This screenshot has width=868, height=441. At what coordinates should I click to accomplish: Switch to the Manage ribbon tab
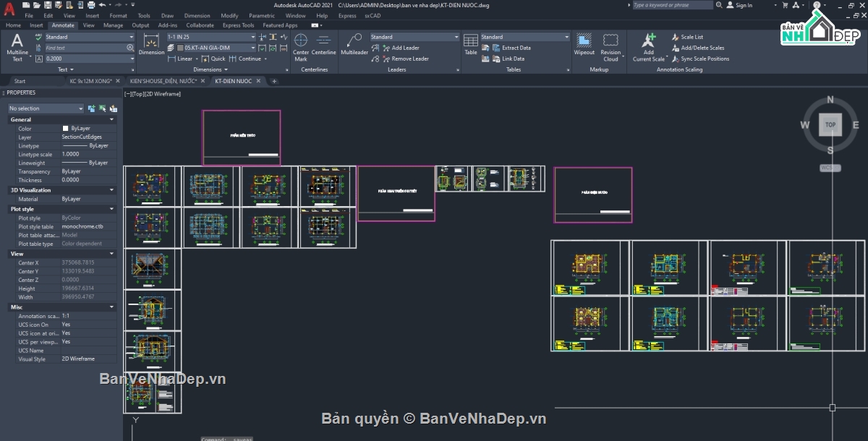tap(113, 25)
